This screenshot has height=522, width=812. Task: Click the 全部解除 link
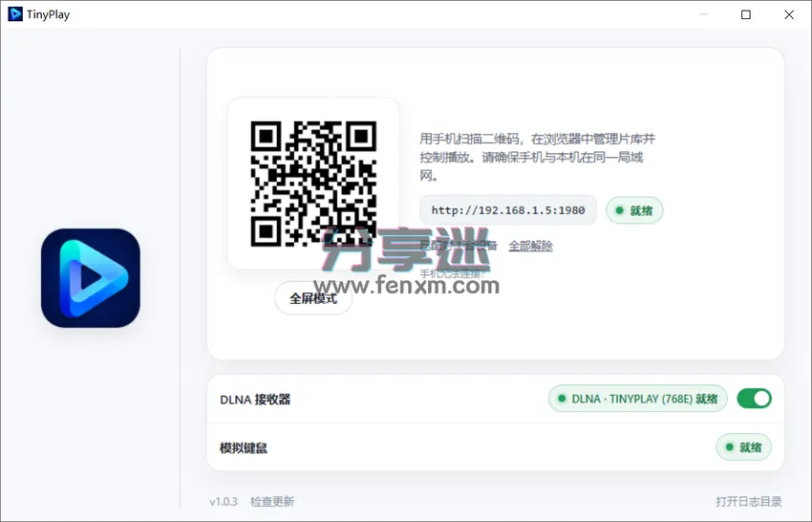point(530,246)
